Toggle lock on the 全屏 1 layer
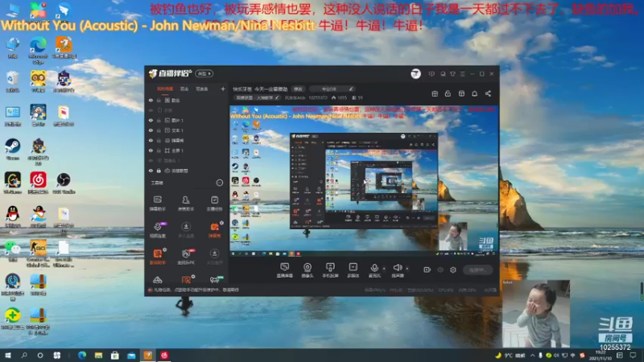 click(x=159, y=150)
